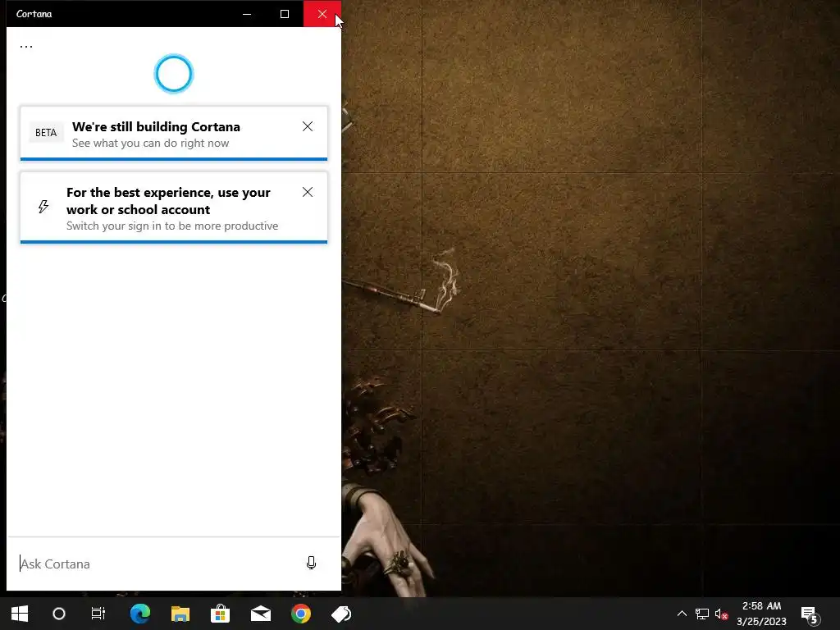Focus the Ask Cortana input field
This screenshot has height=630, width=840.
pos(155,564)
